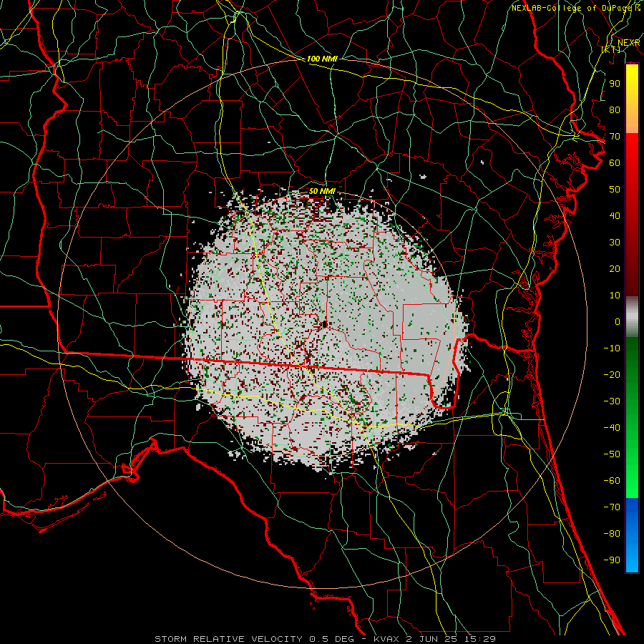This screenshot has height=644, width=644.
Task: Select the -10 value on velocity scale
Action: pyautogui.click(x=612, y=348)
